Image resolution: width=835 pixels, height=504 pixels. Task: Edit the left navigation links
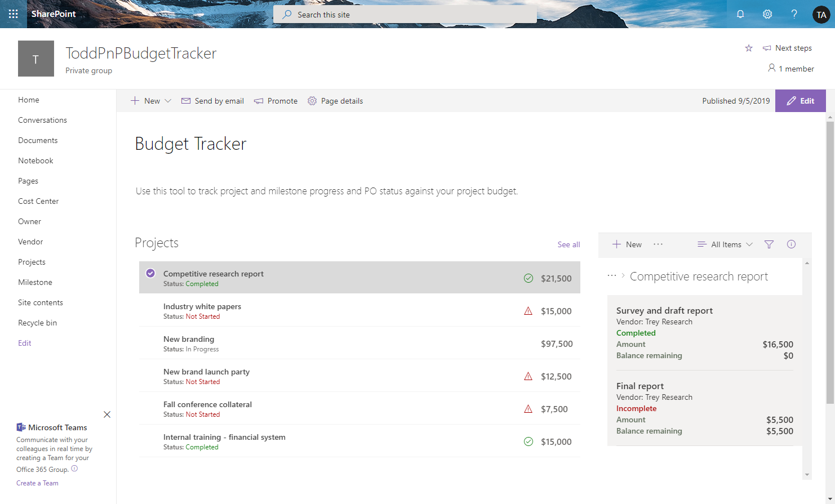point(25,343)
